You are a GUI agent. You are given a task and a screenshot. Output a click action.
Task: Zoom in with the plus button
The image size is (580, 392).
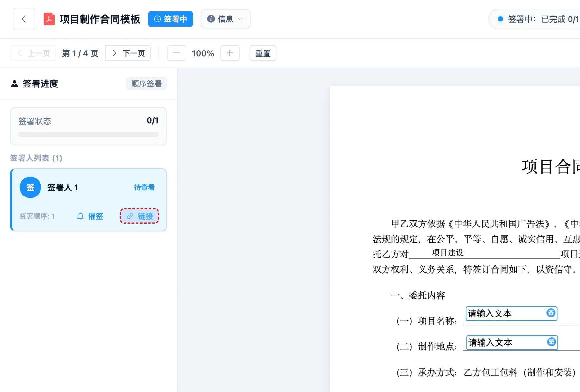(230, 53)
